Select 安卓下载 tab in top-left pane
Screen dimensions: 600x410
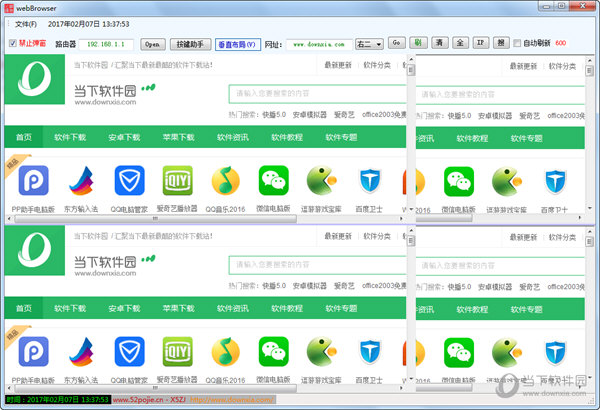124,137
